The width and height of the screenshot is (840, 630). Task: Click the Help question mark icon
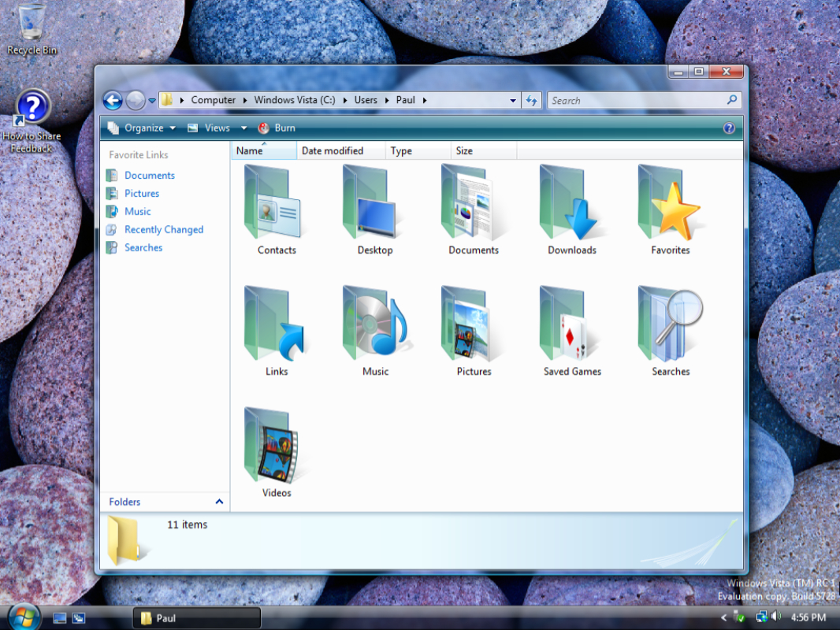729,128
